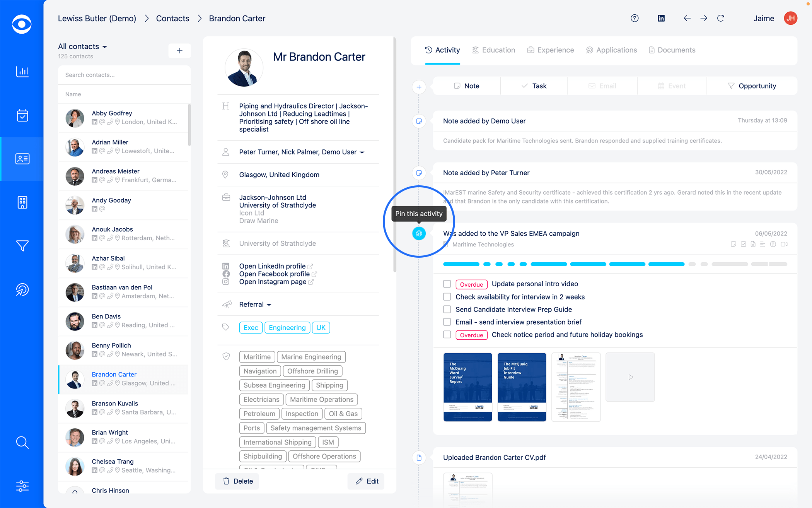Switch to the Education tab
Viewport: 812px width, 508px height.
coord(494,50)
